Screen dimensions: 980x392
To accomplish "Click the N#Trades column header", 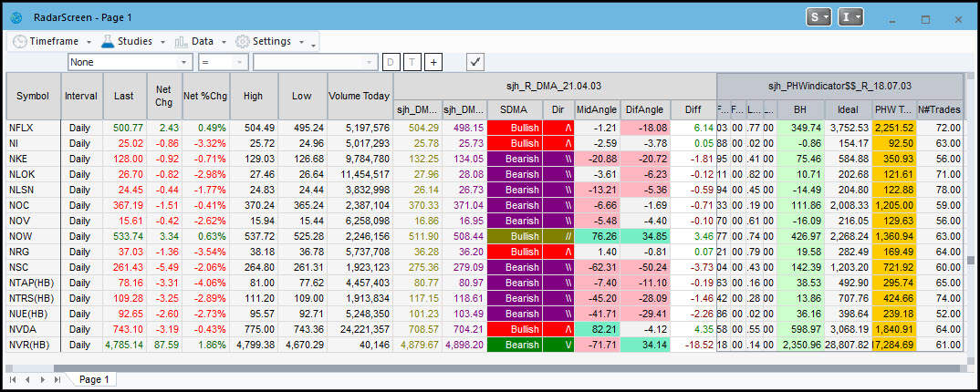I will (940, 109).
